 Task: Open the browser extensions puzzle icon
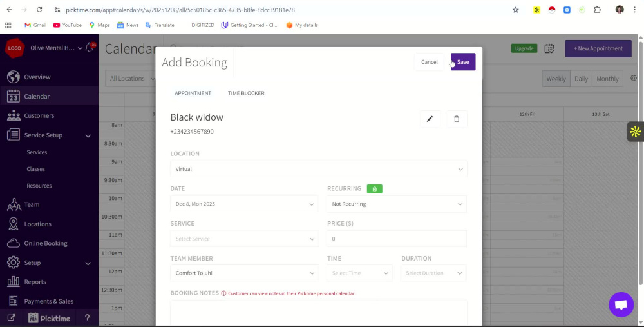point(598,10)
